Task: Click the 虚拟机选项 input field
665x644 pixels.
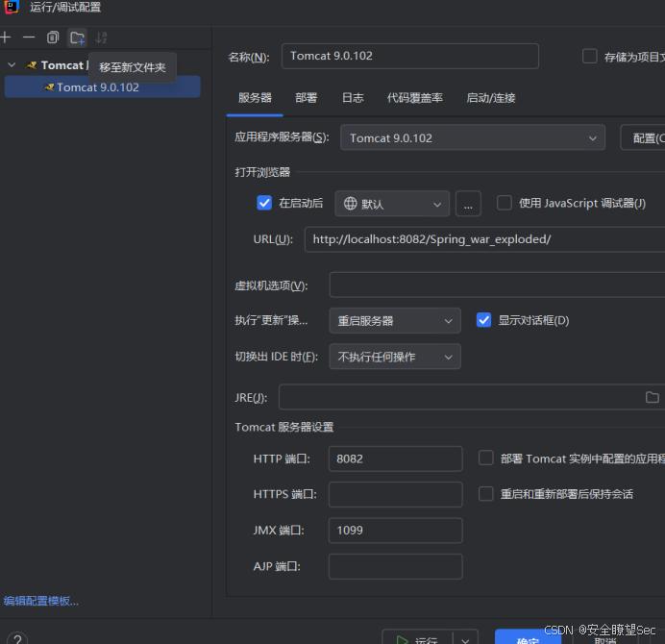Action: coord(497,285)
